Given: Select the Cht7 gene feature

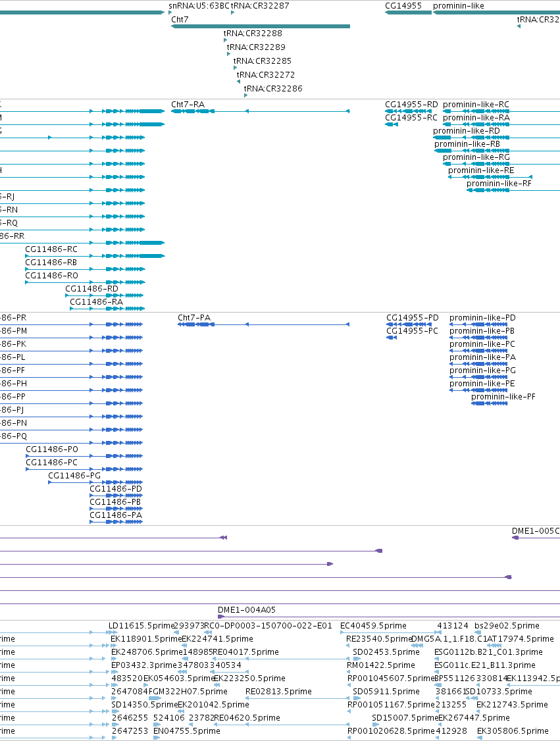Looking at the screenshot, I should coord(261,26).
